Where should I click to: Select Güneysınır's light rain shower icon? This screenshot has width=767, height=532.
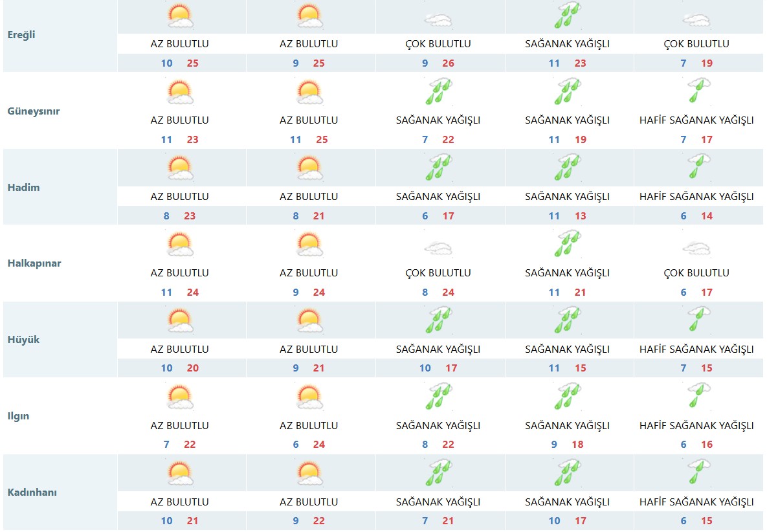[x=697, y=91]
